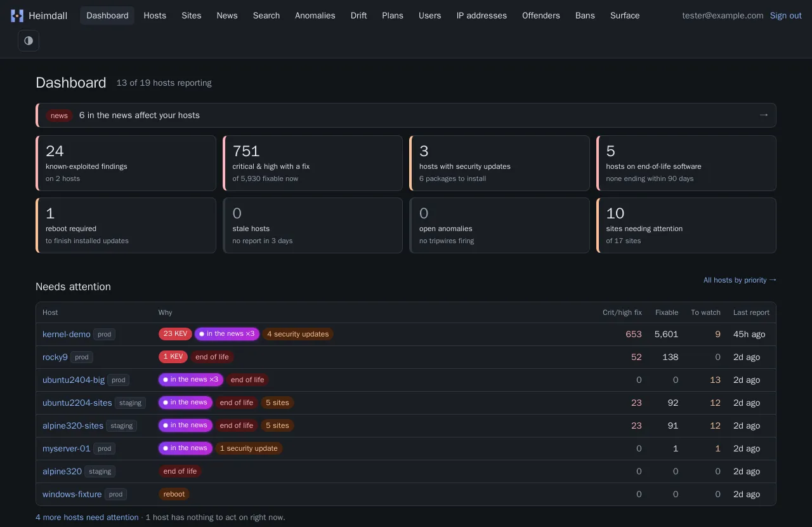This screenshot has height=527, width=812.
Task: Click the arrow on the news banner
Action: coord(764,115)
